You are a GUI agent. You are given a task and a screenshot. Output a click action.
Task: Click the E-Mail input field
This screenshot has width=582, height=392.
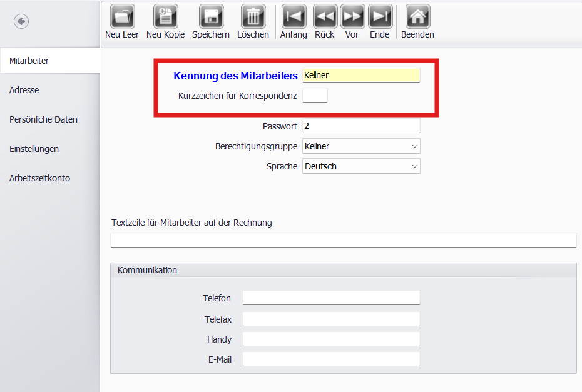(x=331, y=359)
